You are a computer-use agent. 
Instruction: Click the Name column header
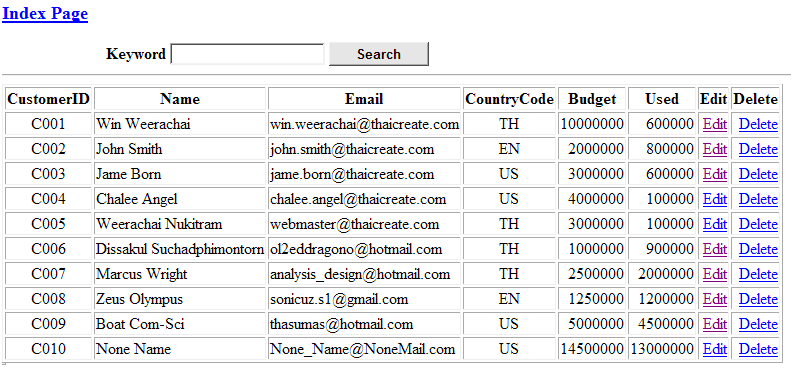(x=180, y=99)
